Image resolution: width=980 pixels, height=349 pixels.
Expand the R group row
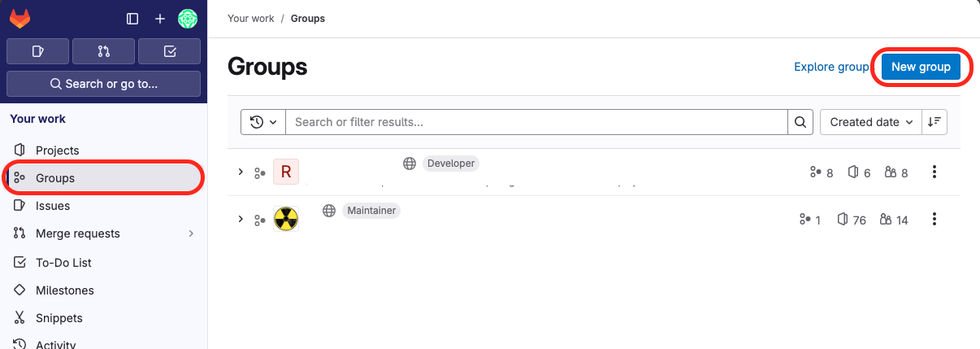click(x=241, y=172)
